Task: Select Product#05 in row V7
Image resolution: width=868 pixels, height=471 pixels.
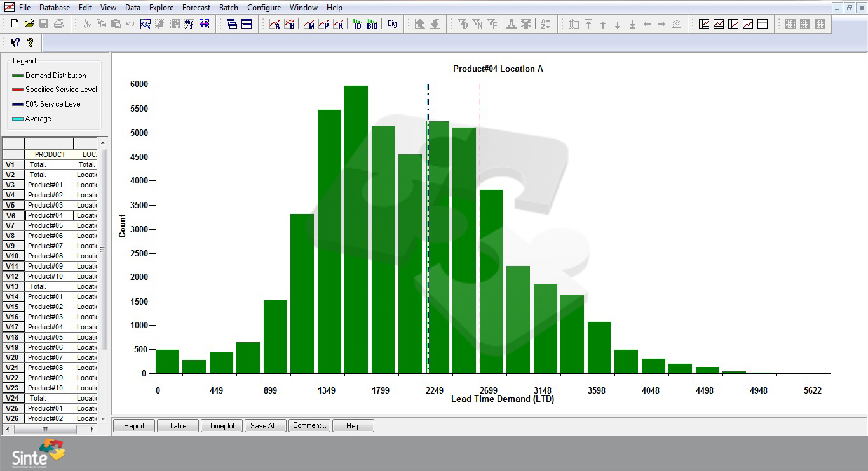Action: coord(49,225)
